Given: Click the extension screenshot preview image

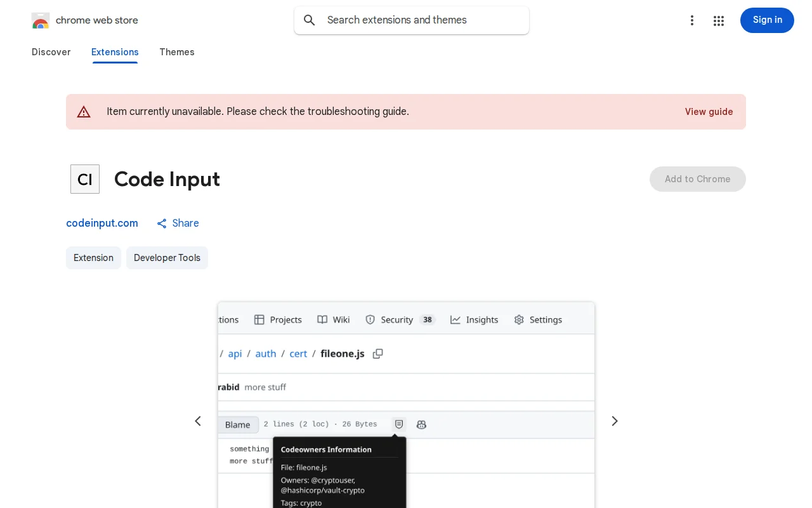Looking at the screenshot, I should pyautogui.click(x=406, y=405).
